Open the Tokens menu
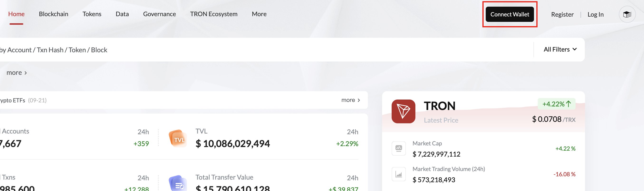644x191 pixels. (92, 14)
